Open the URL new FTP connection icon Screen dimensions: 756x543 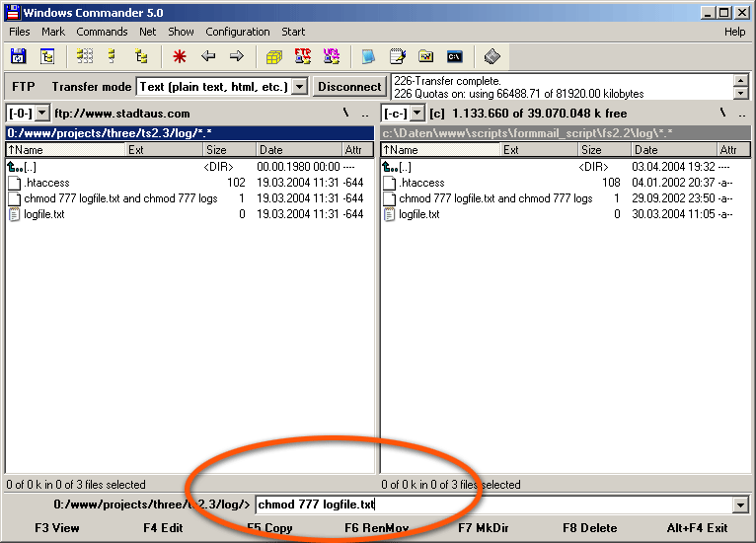click(332, 56)
